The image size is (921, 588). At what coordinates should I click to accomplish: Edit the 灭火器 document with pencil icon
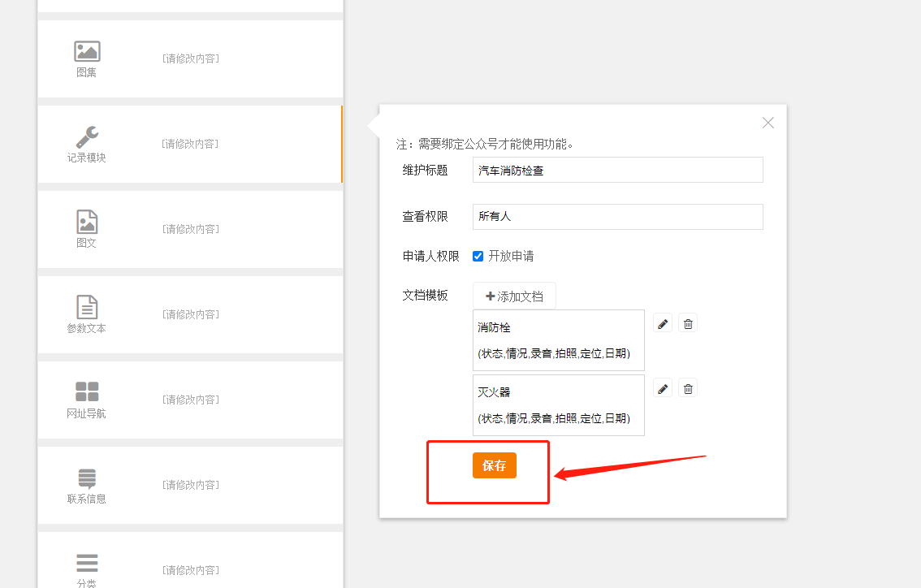coord(663,388)
